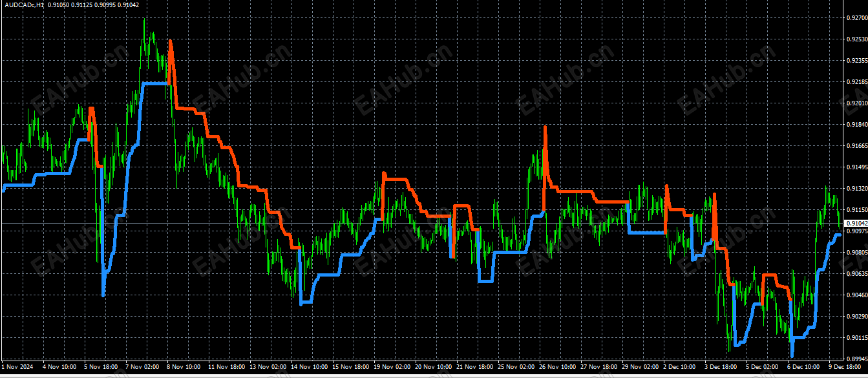
Task: Click the 0.92700 price axis label
Action: [x=856, y=18]
